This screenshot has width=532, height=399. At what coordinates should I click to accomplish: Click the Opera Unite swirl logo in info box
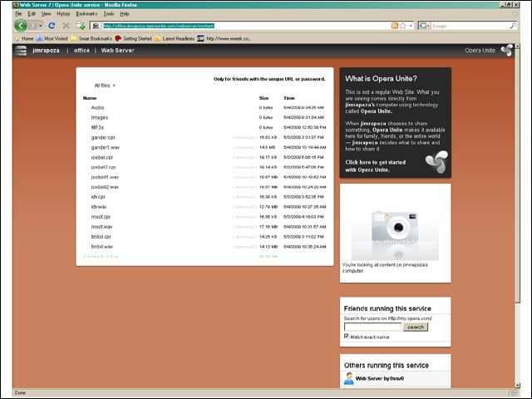point(437,162)
